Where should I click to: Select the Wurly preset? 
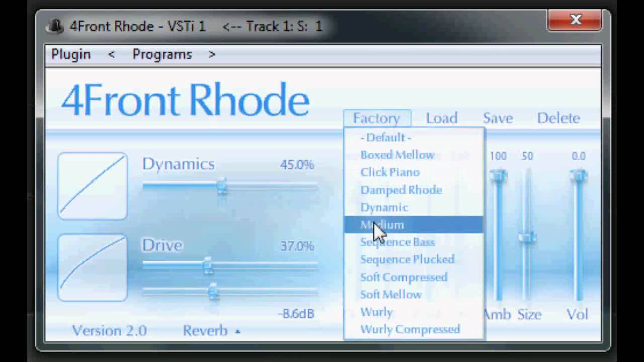pyautogui.click(x=414, y=312)
